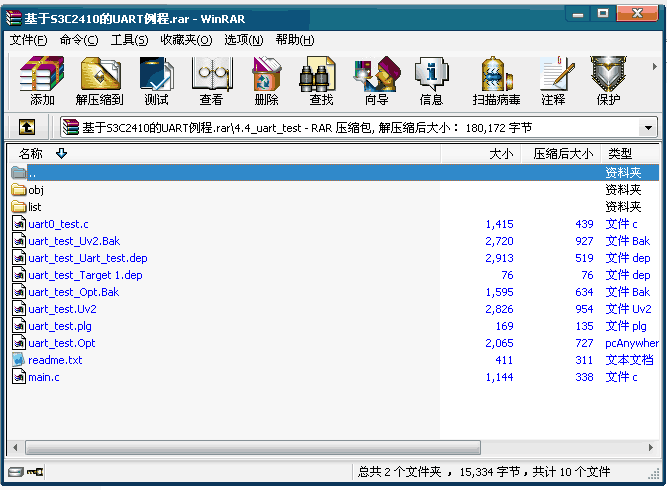Click the main.c file icon

[x=19, y=377]
